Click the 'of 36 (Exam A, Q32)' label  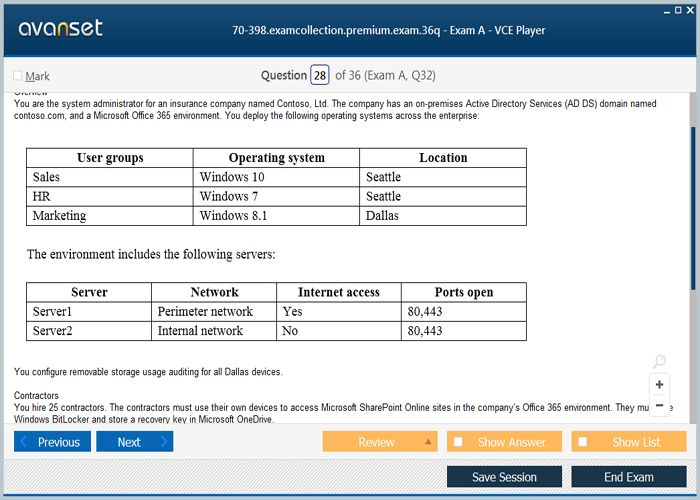[385, 75]
